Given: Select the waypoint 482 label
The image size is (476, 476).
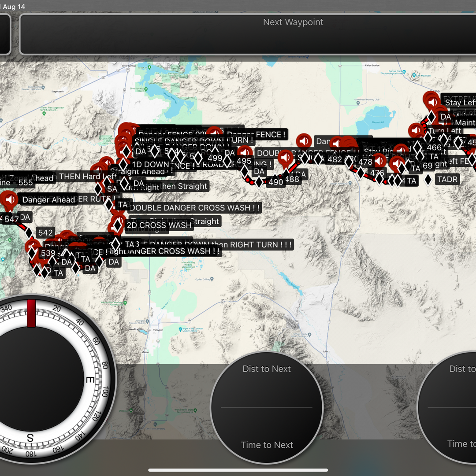Looking at the screenshot, I should 335,159.
